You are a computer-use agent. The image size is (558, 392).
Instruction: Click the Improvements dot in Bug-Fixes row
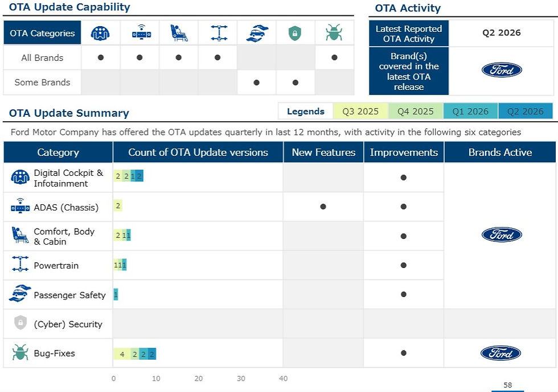[x=404, y=353]
